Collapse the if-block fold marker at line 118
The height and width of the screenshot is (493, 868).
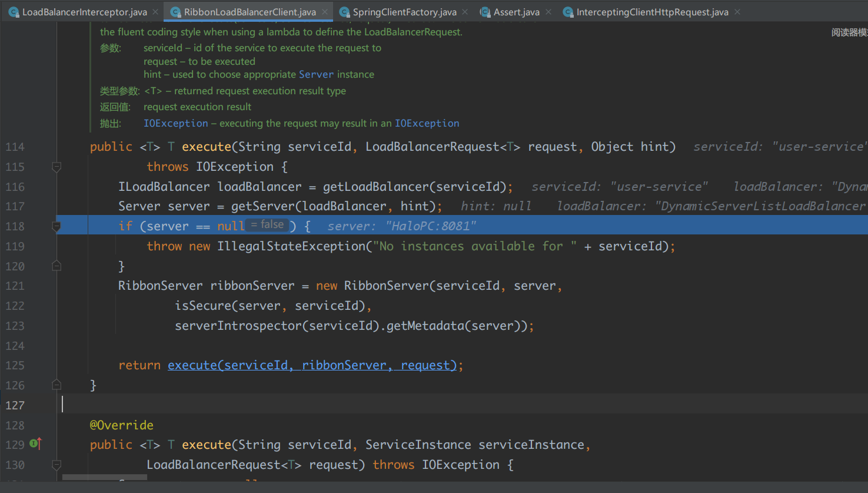click(56, 226)
